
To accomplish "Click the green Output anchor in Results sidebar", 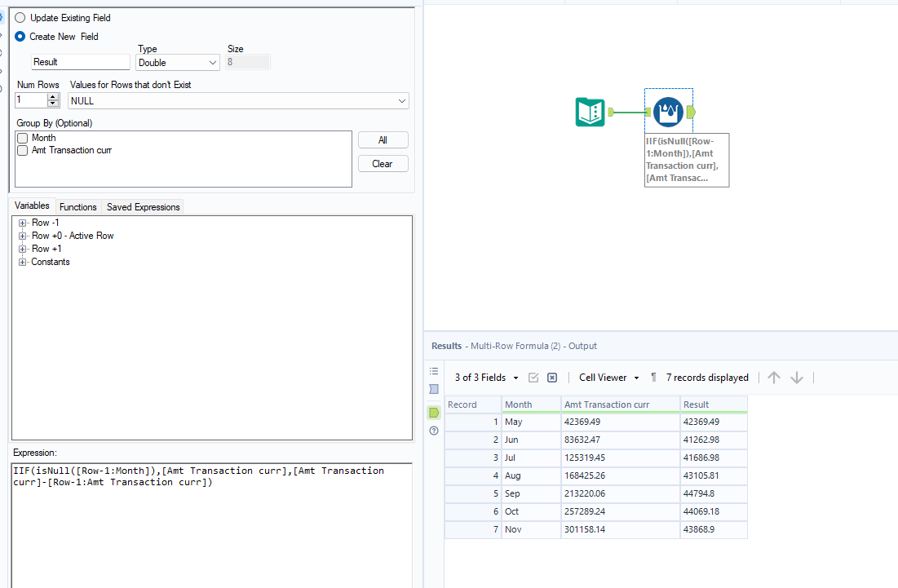I will 433,412.
